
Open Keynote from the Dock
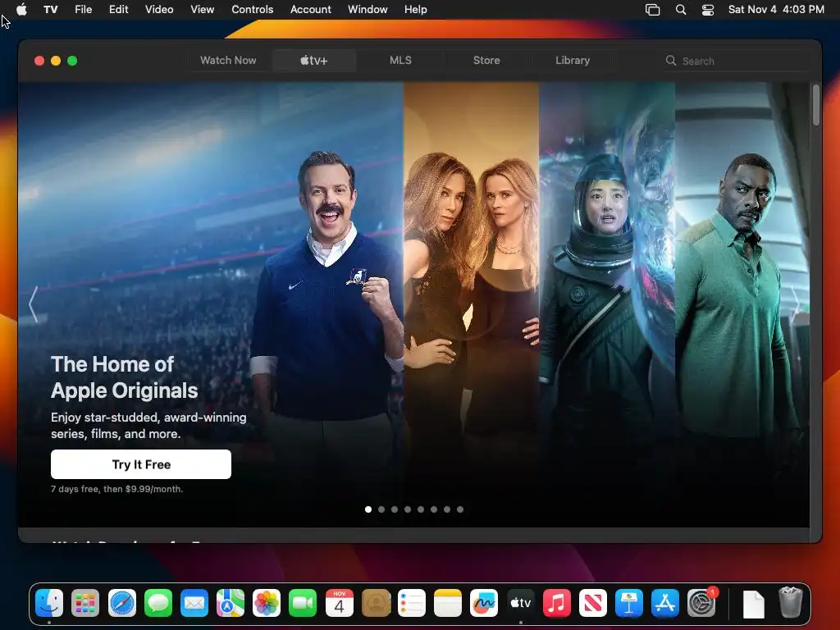[629, 603]
